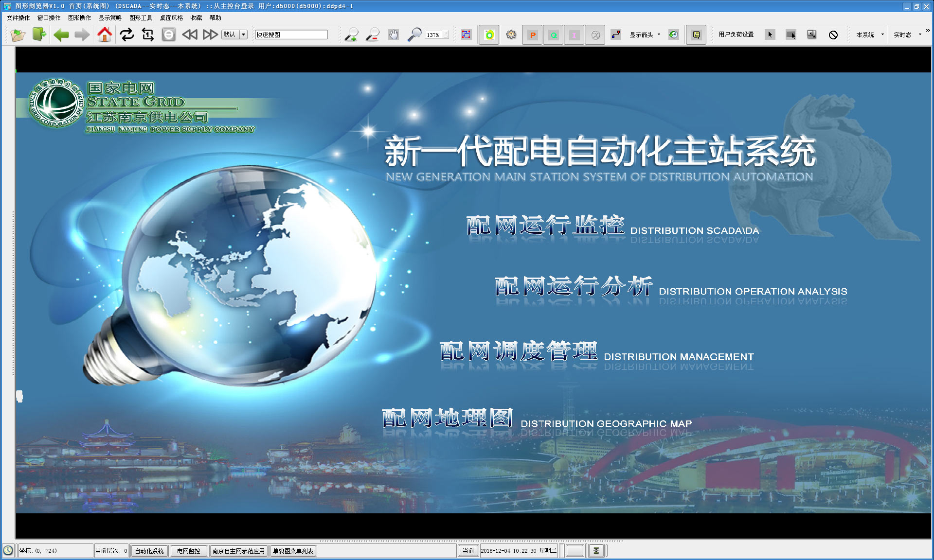Click the clock icon in status bar

tap(8, 550)
